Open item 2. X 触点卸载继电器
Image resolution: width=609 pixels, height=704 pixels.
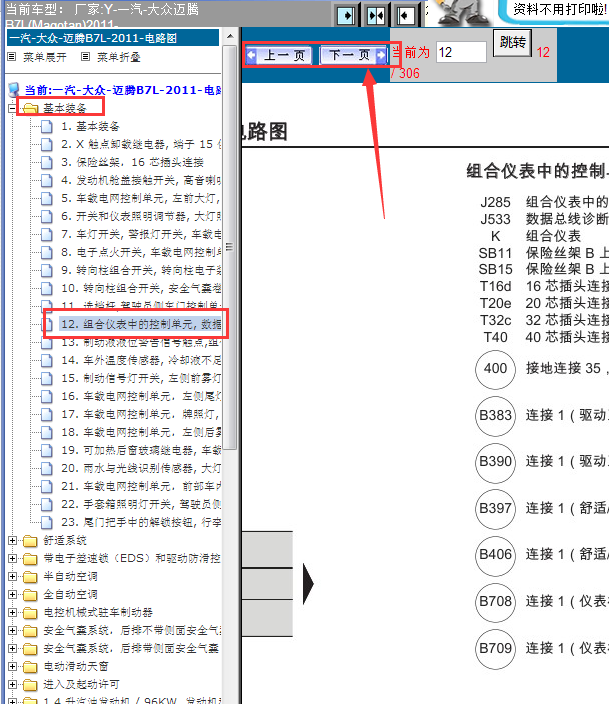click(x=141, y=145)
